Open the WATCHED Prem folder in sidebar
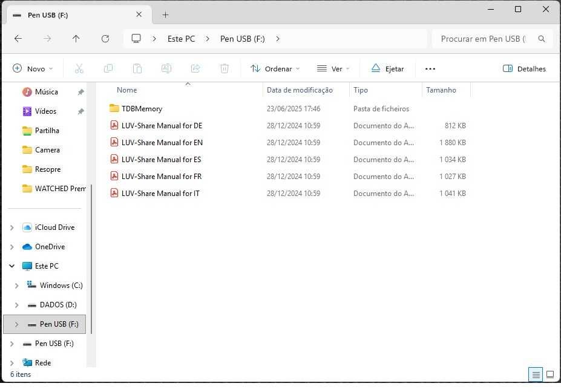Screen dimensions: 561x392 [60, 189]
